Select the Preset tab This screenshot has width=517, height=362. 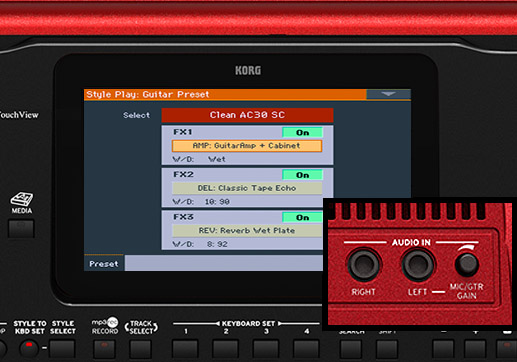[x=104, y=264]
